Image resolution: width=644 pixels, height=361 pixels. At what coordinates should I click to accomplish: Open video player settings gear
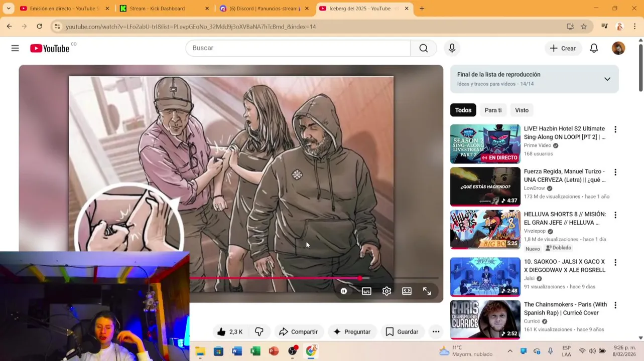pyautogui.click(x=387, y=291)
